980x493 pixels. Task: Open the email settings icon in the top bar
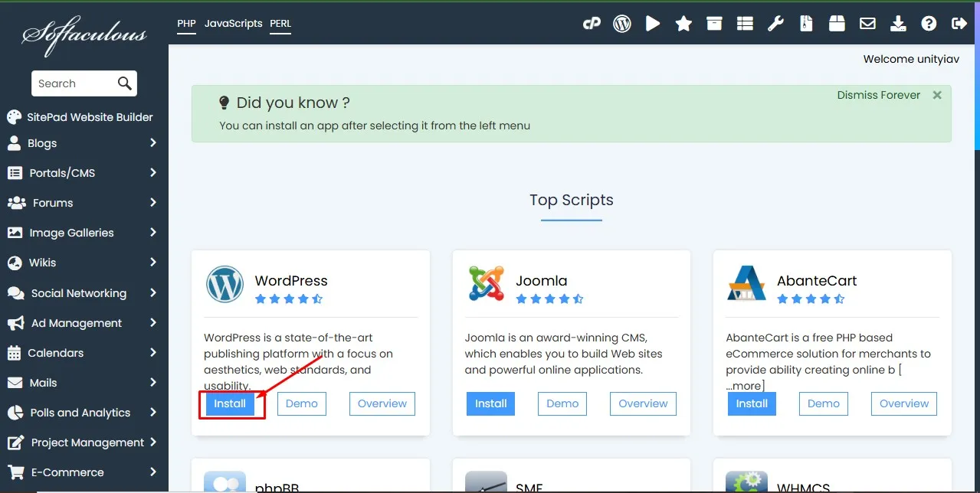coord(867,23)
